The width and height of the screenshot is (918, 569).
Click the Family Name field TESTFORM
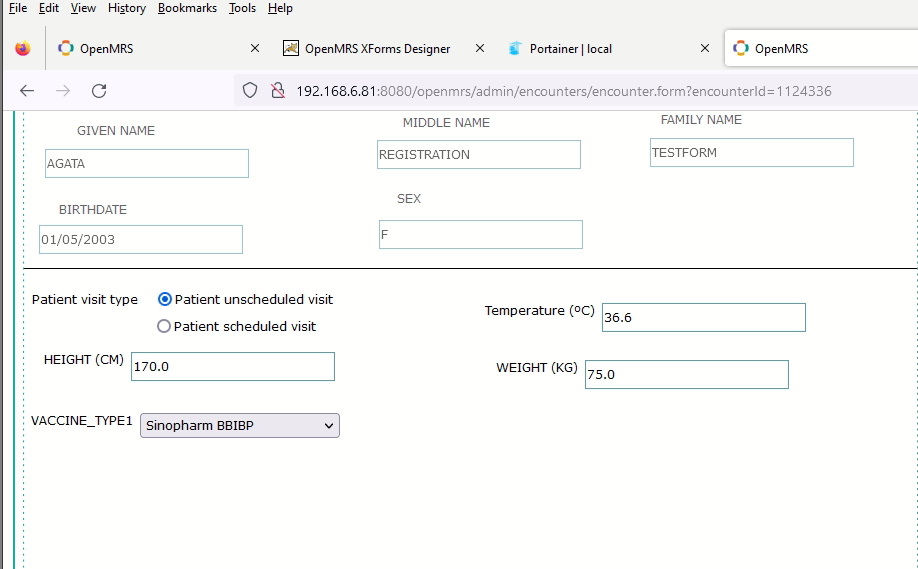[752, 153]
